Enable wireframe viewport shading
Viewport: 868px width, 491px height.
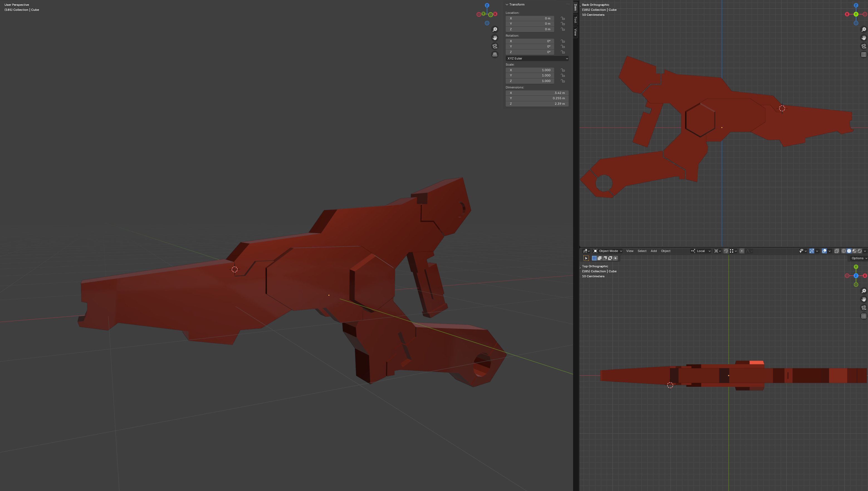(843, 251)
